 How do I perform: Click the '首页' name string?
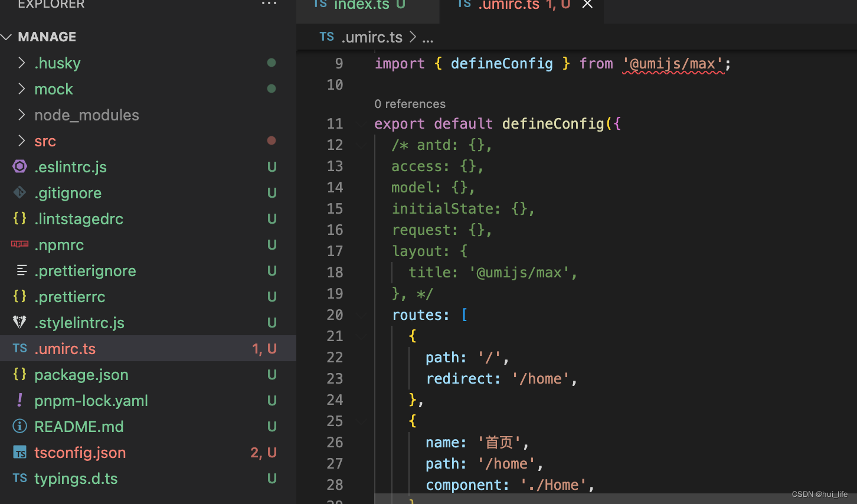[x=499, y=443]
